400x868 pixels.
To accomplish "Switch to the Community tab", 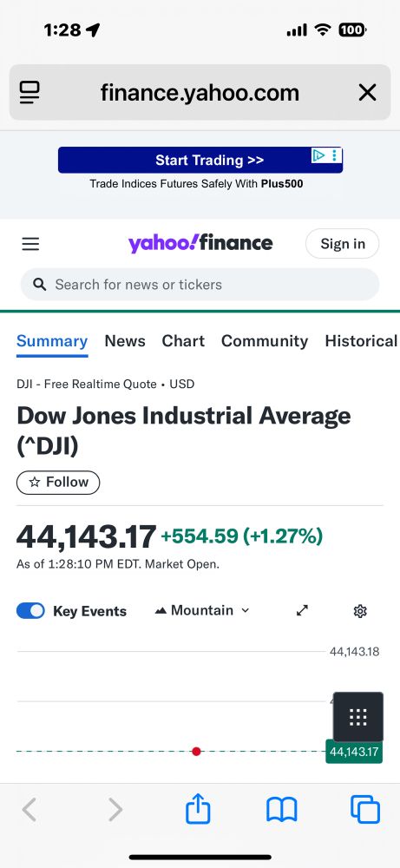I will click(265, 341).
